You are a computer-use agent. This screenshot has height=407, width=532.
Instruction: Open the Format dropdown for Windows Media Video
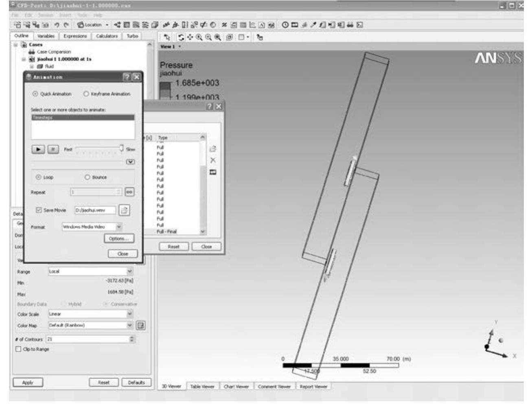[119, 227]
